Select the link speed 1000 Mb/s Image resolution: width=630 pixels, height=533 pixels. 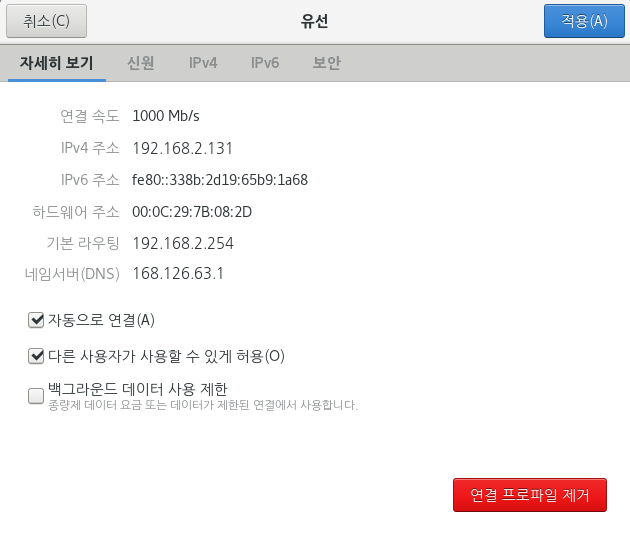coord(166,116)
